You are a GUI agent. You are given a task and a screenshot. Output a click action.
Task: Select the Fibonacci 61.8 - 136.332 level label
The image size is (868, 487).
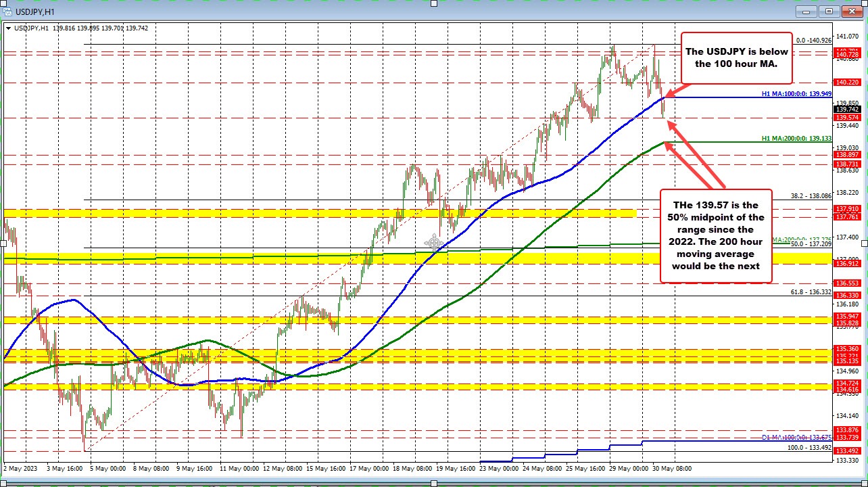click(811, 292)
